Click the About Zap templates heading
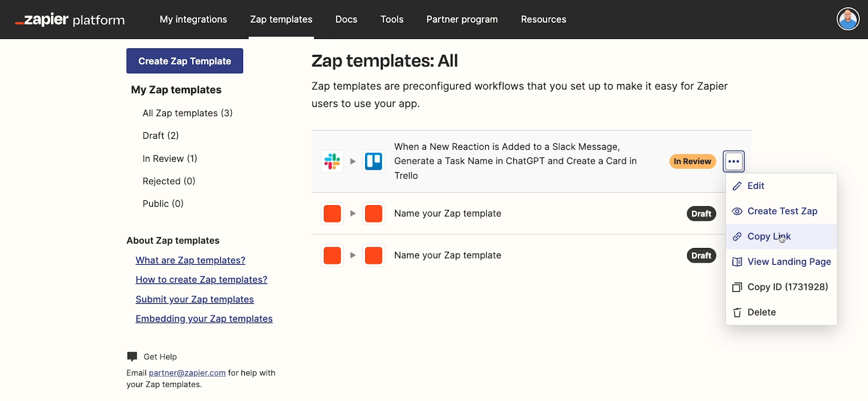The image size is (868, 401). coord(173,240)
